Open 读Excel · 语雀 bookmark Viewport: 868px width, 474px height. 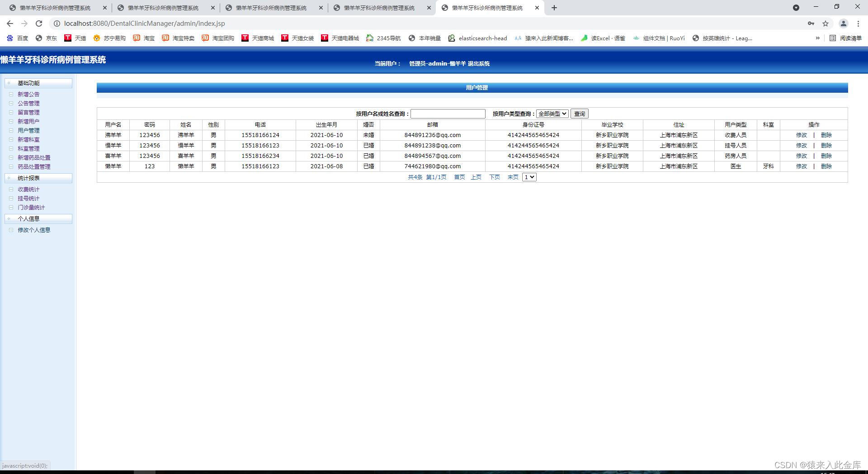(x=603, y=38)
